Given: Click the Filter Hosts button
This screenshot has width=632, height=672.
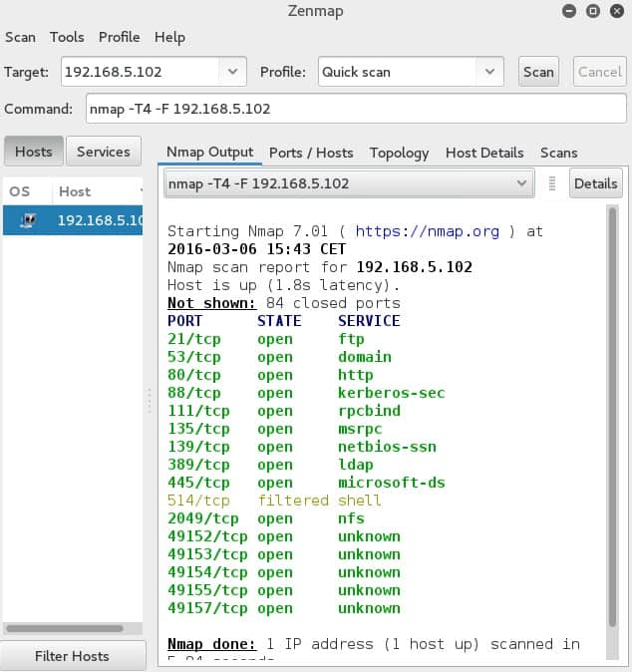Looking at the screenshot, I should pos(72,656).
